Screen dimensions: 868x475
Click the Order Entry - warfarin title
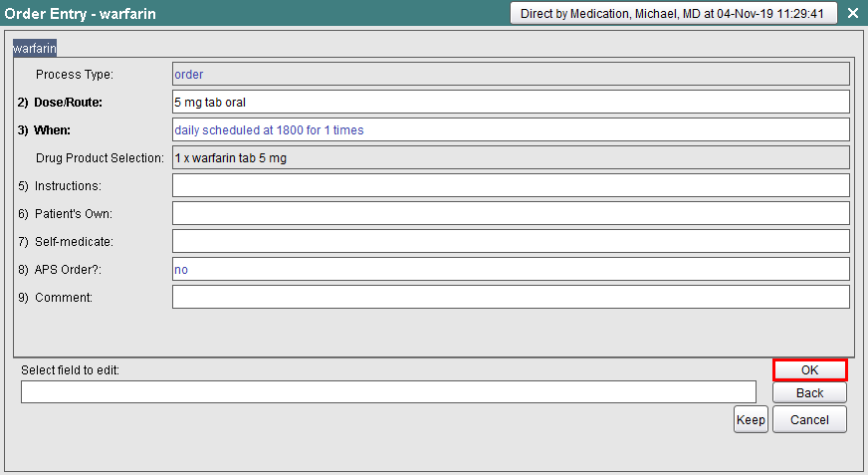81,14
